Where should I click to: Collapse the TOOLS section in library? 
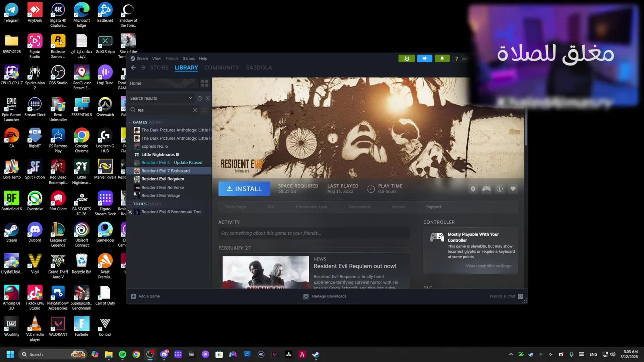click(130, 204)
